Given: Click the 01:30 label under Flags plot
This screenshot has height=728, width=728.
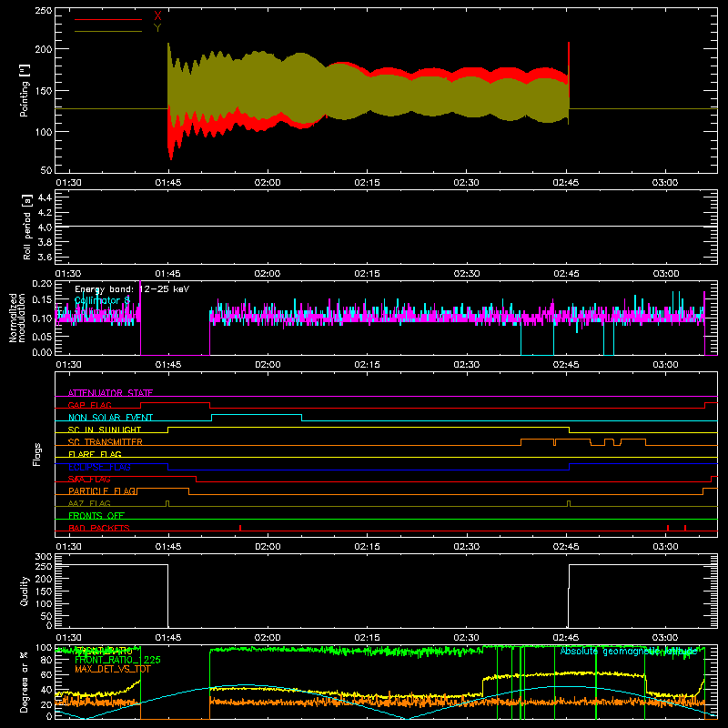Looking at the screenshot, I should (69, 547).
